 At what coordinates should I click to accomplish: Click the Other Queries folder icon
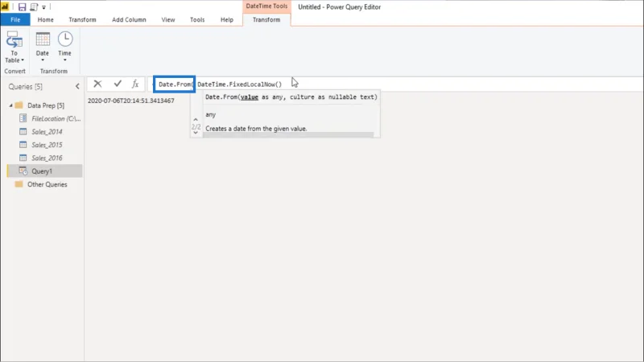[x=19, y=184]
